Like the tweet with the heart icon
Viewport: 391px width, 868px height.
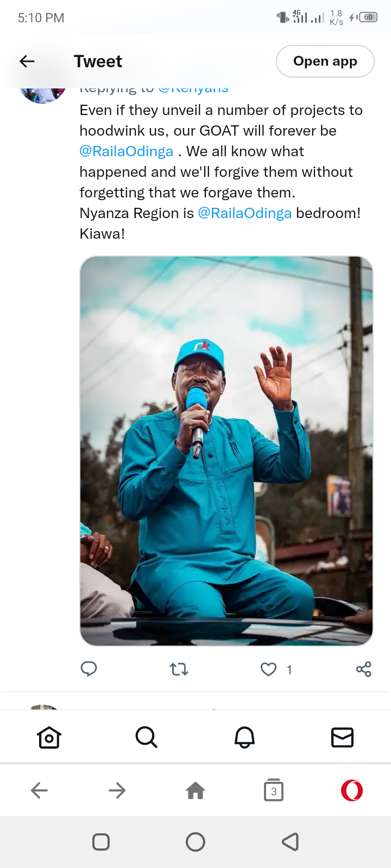pyautogui.click(x=269, y=669)
